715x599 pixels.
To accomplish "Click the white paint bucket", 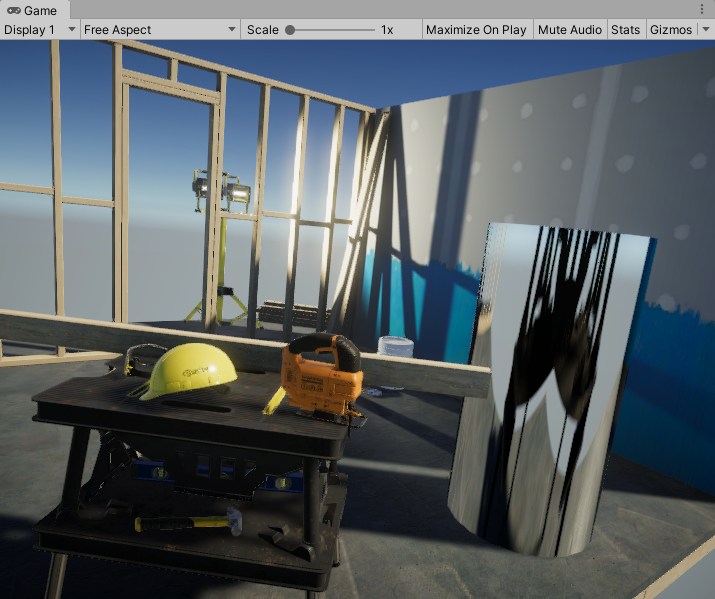I will point(396,346).
